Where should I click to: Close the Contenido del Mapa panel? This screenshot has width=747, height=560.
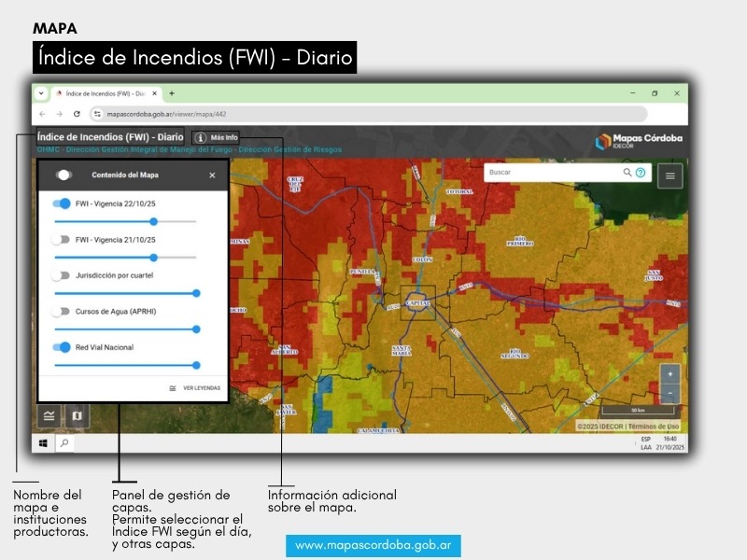pos(212,175)
